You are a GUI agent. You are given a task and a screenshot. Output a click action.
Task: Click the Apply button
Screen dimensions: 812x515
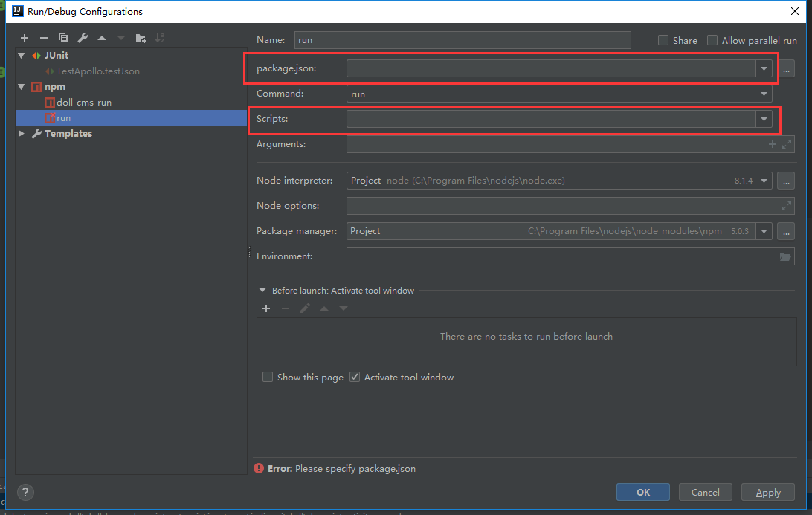[x=768, y=492]
